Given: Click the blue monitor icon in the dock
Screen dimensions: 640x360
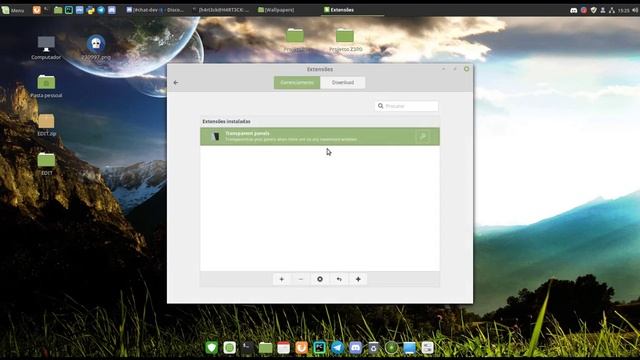Looking at the screenshot, I should [x=409, y=347].
